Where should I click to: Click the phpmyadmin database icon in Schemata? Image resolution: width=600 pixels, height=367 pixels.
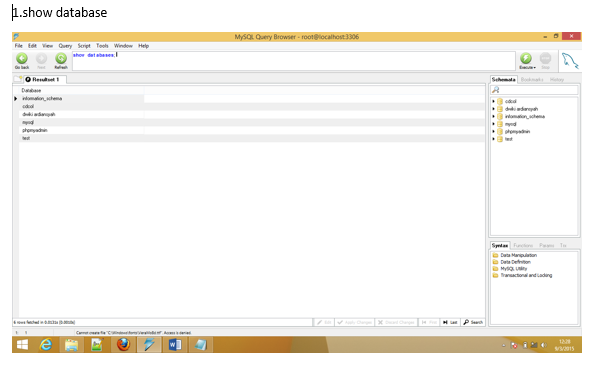[x=500, y=132]
